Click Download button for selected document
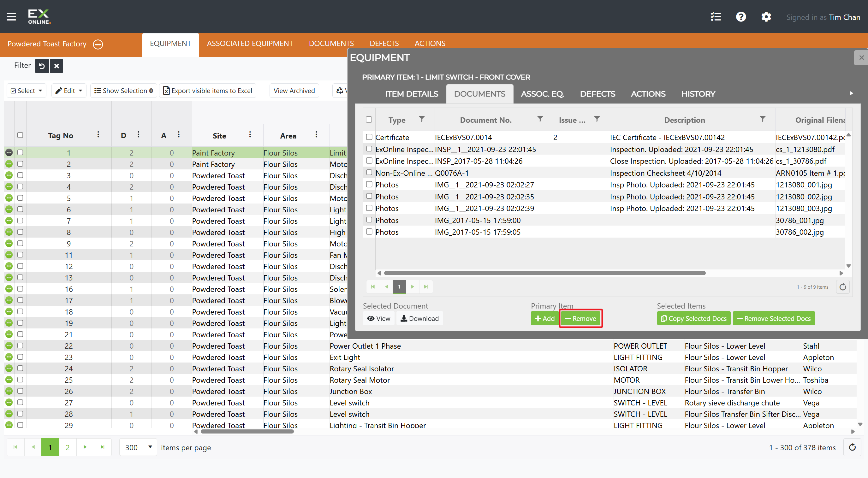Viewport: 868px width, 478px height. [x=420, y=318]
